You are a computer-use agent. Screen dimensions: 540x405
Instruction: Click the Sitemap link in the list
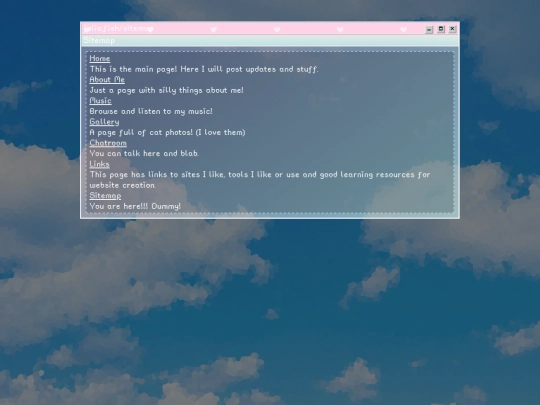pyautogui.click(x=105, y=196)
